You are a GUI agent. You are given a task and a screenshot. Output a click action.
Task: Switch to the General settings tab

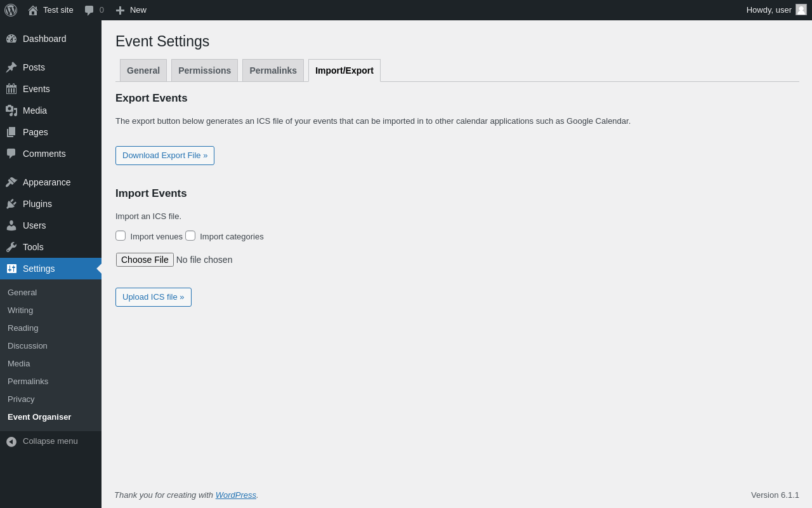143,70
